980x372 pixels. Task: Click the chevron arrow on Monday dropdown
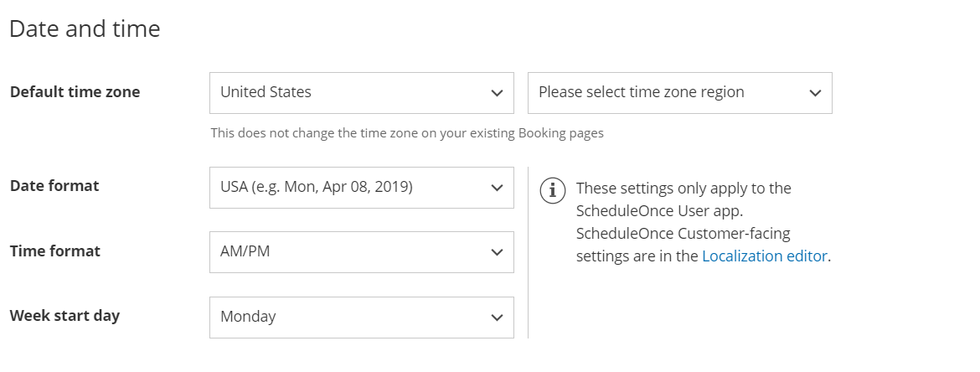click(x=497, y=318)
